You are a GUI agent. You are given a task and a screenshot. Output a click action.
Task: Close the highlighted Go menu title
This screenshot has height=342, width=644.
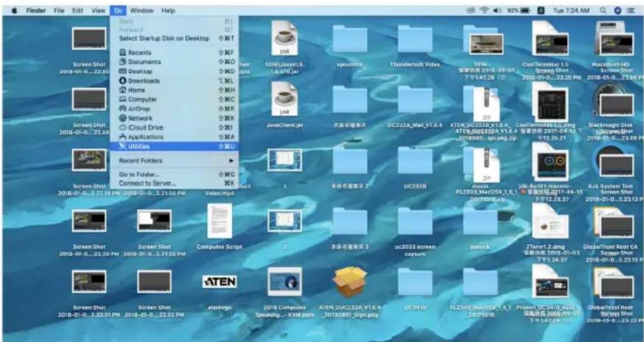(x=118, y=10)
